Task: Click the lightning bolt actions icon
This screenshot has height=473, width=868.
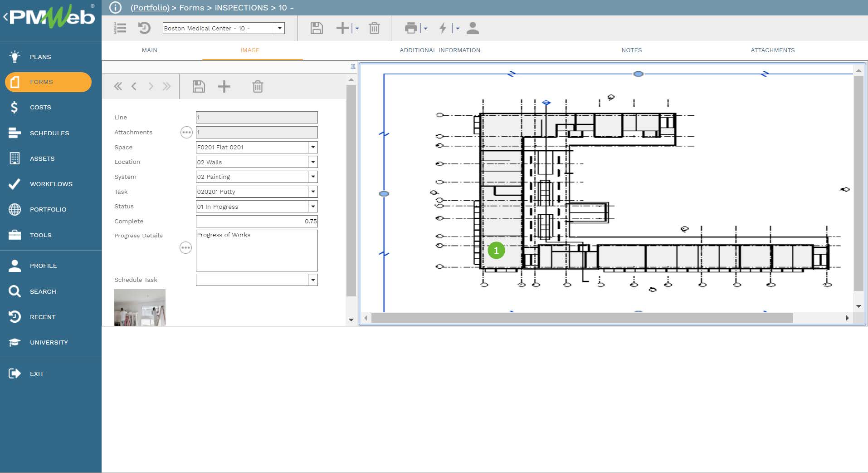Action: point(443,28)
